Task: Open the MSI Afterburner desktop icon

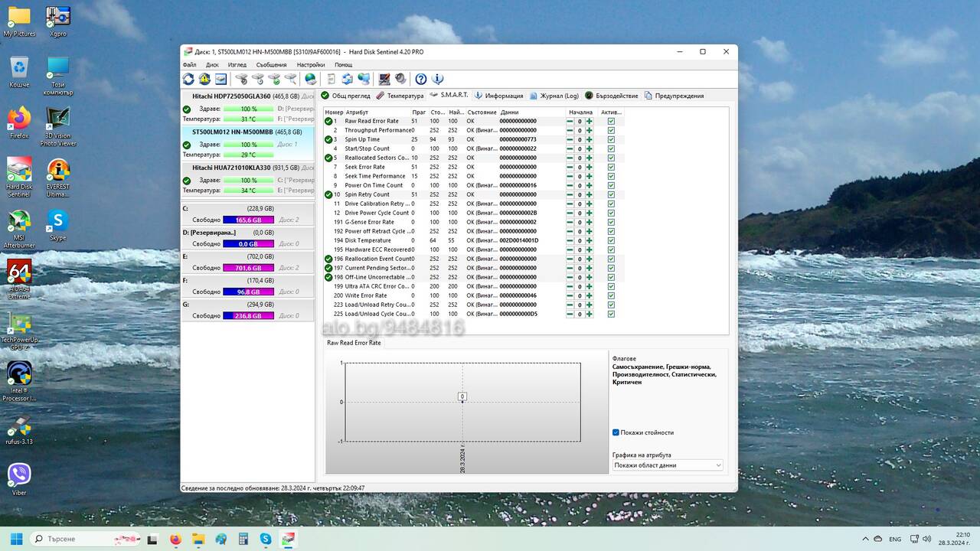Action: pos(19,230)
